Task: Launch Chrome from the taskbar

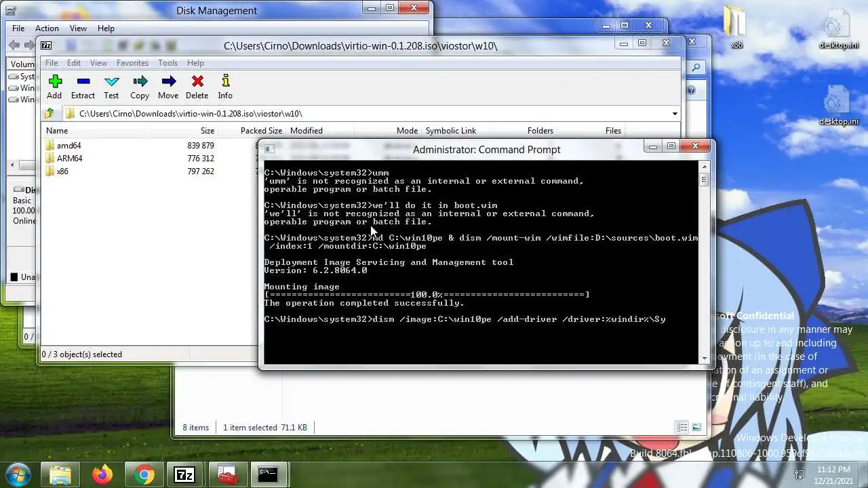Action: pos(144,474)
